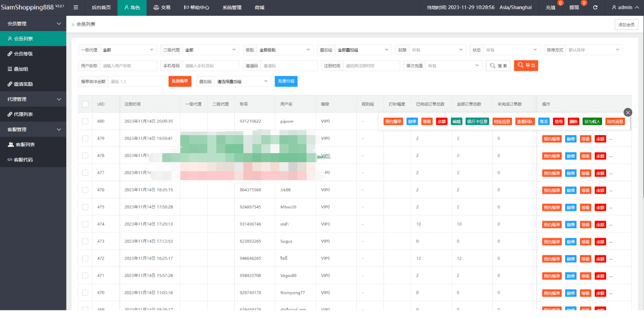Viewport: 644px width, 318px height.
Task: Open 代理列表 in the sidebar
Action: (23, 114)
